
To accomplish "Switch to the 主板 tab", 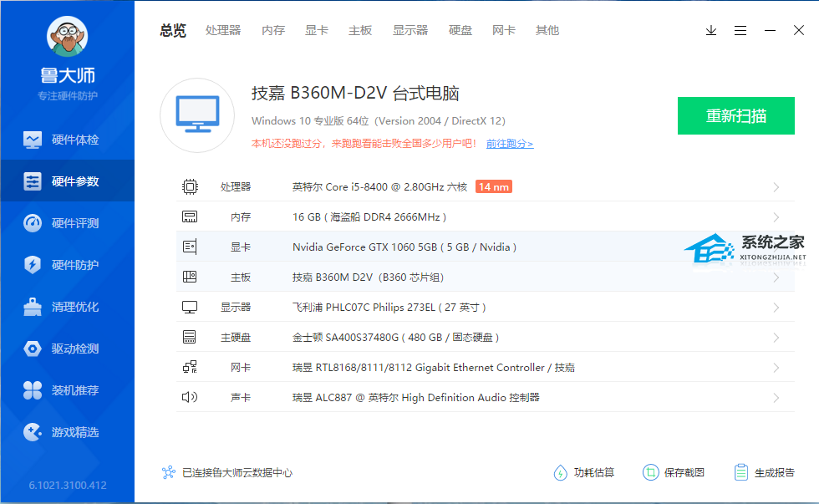I will (x=360, y=30).
